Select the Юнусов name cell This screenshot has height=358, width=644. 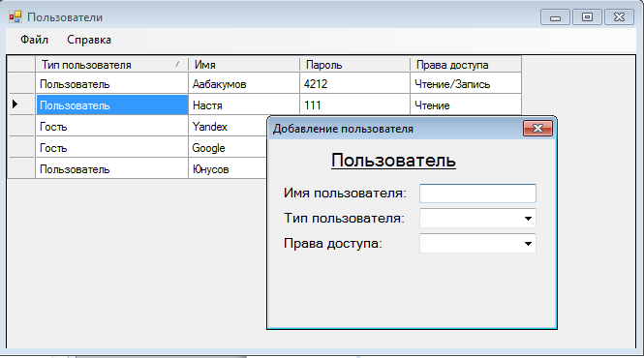click(x=228, y=169)
